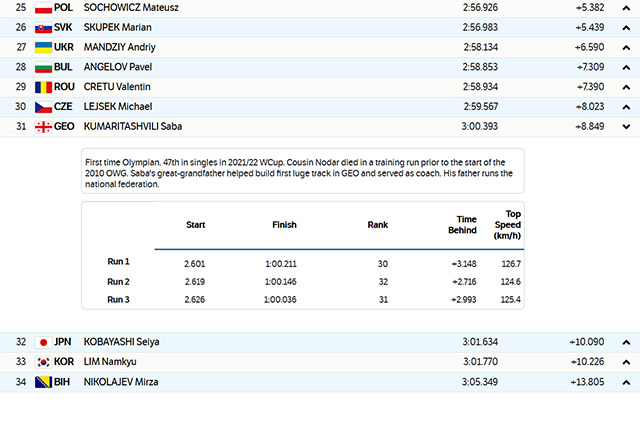Select athlete LIM Namkyu
The width and height of the screenshot is (640, 423).
[x=110, y=362]
